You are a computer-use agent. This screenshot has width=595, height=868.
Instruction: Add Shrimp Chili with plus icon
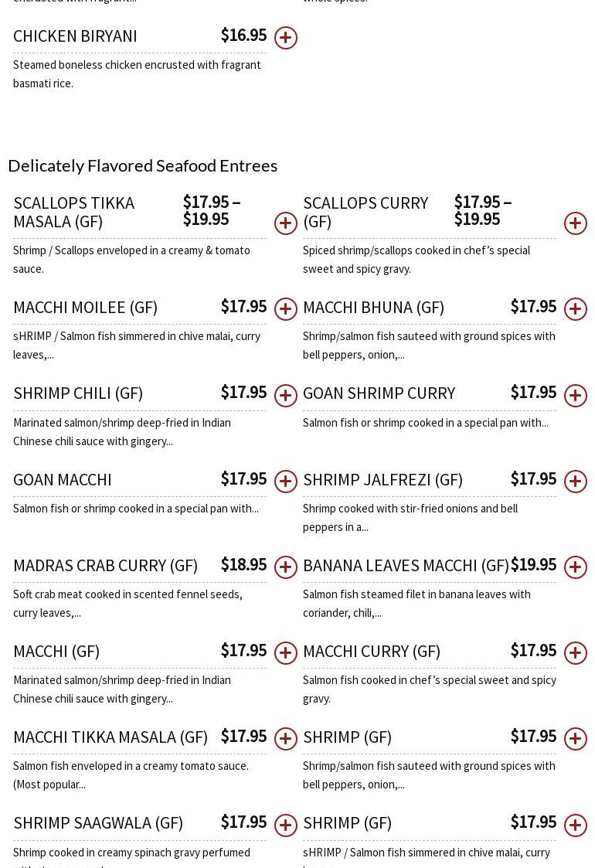click(x=286, y=395)
